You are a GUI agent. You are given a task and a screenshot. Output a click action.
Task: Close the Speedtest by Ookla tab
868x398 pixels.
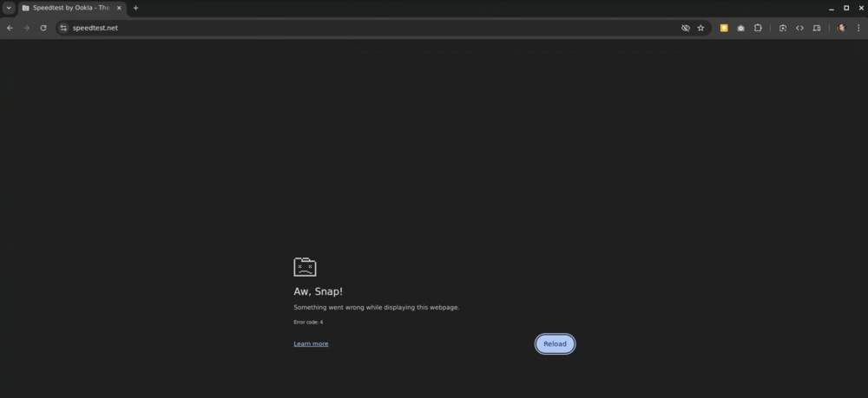click(x=118, y=8)
